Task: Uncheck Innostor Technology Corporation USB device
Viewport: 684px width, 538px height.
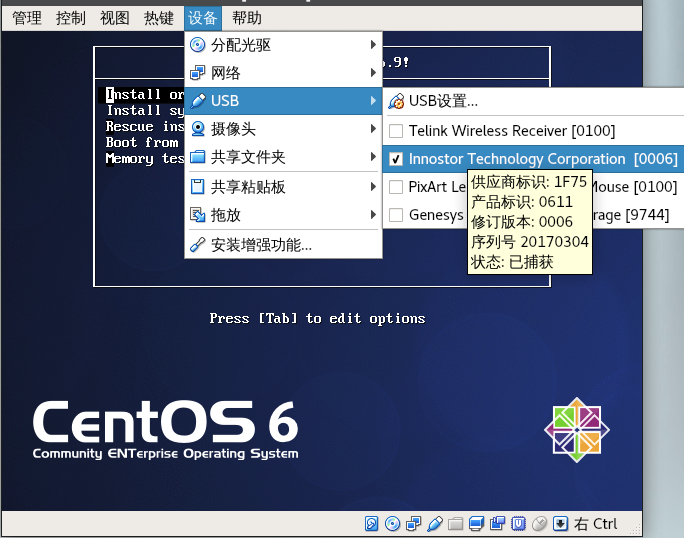Action: tap(396, 159)
